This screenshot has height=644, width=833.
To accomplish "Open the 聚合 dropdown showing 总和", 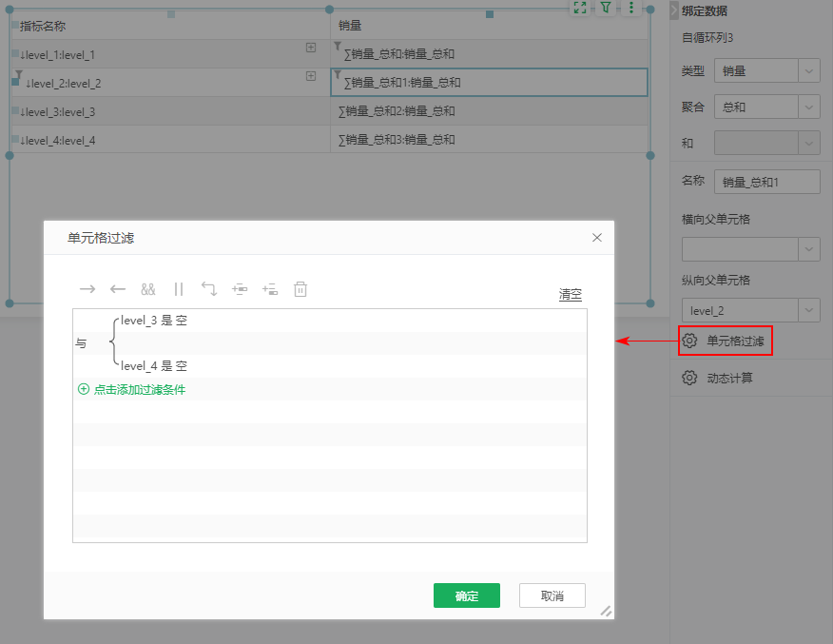I will click(767, 107).
